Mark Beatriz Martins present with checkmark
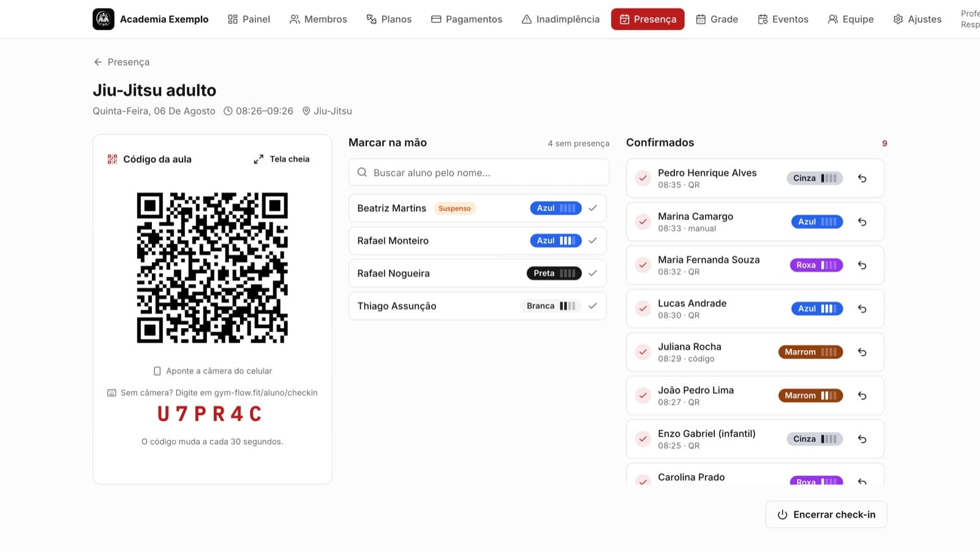980x552 pixels. tap(593, 208)
